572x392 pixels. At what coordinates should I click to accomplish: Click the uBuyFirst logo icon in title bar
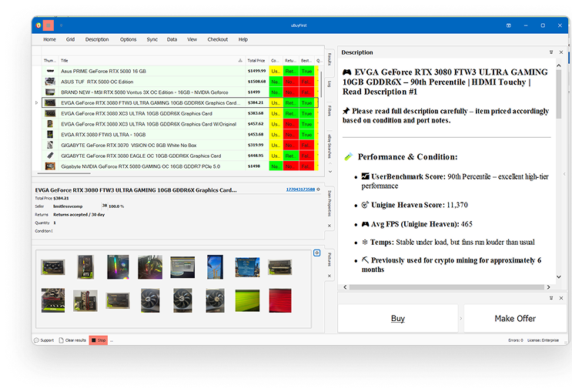pyautogui.click(x=38, y=25)
